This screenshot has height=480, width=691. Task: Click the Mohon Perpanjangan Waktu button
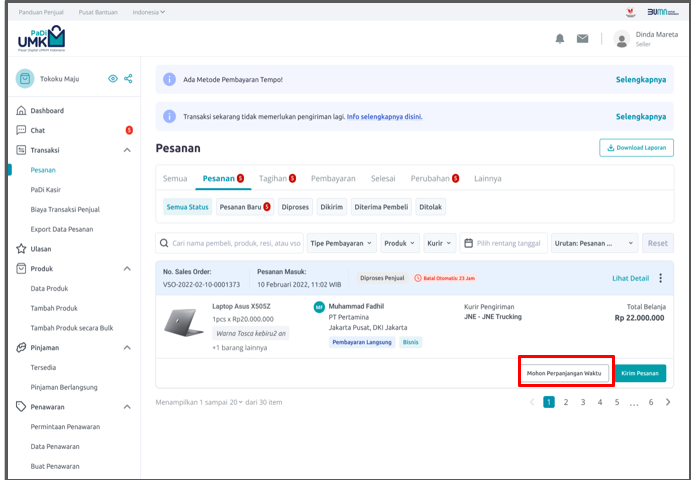pyautogui.click(x=564, y=373)
